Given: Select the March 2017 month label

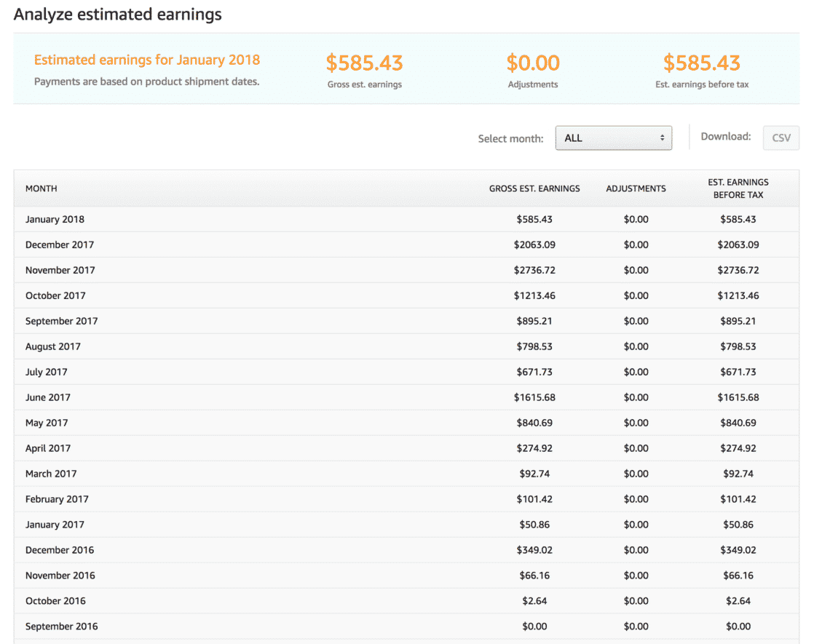Looking at the screenshot, I should pyautogui.click(x=51, y=473).
